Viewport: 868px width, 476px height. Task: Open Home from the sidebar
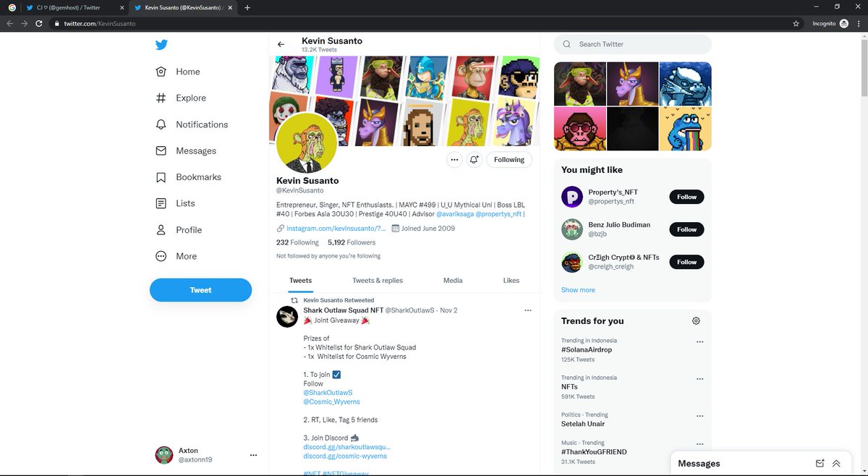[x=178, y=72]
